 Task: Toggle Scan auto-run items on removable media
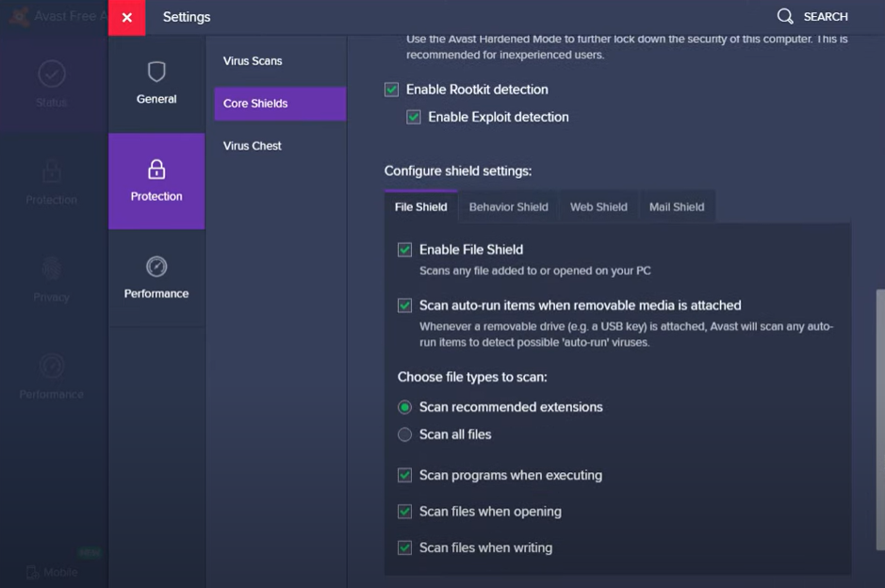point(404,305)
